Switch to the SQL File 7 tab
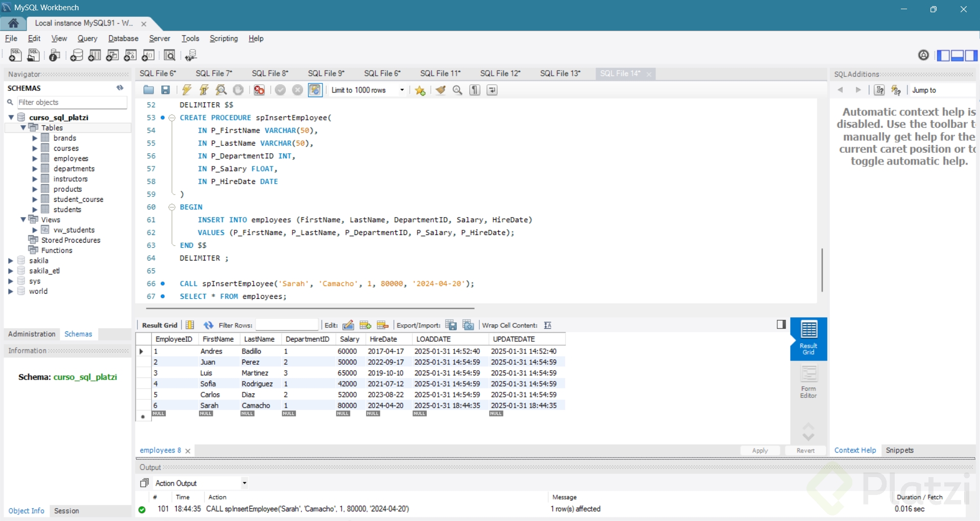980x521 pixels. click(213, 74)
